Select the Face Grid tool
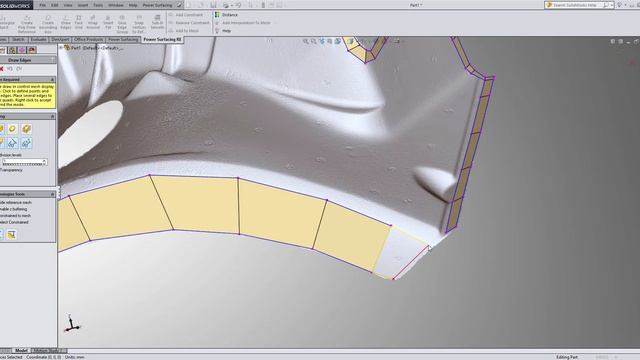 (x=79, y=22)
